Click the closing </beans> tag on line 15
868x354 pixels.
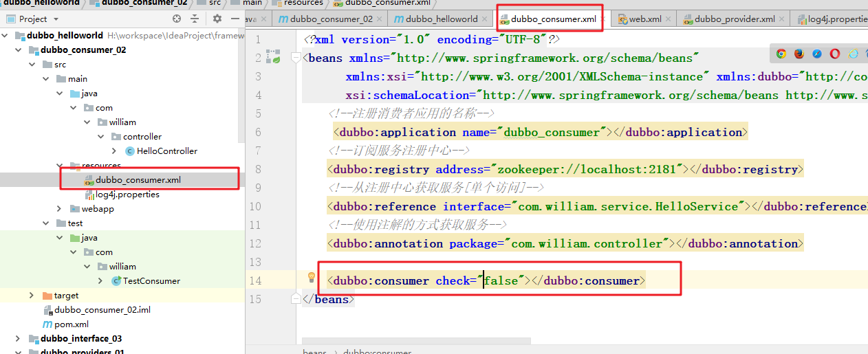(328, 300)
